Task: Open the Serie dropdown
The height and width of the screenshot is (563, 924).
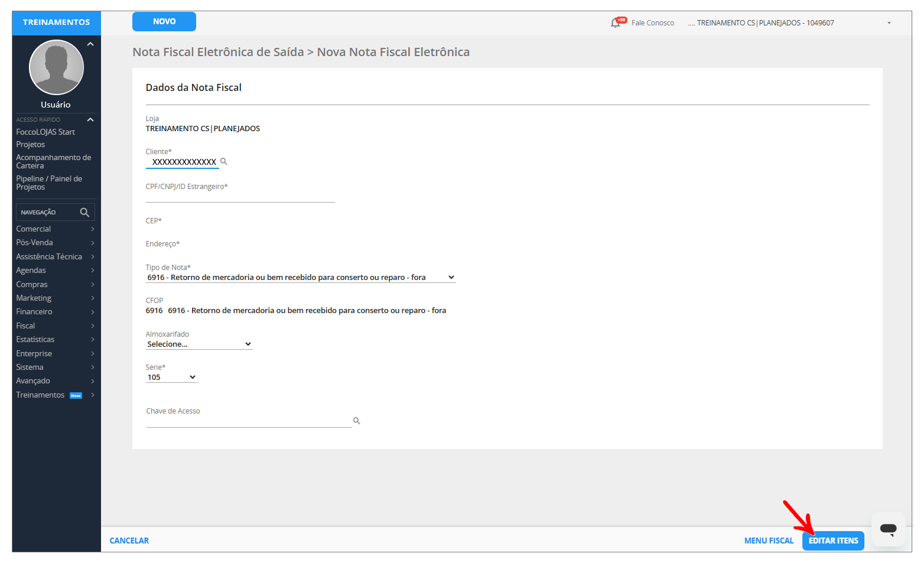Action: click(171, 377)
